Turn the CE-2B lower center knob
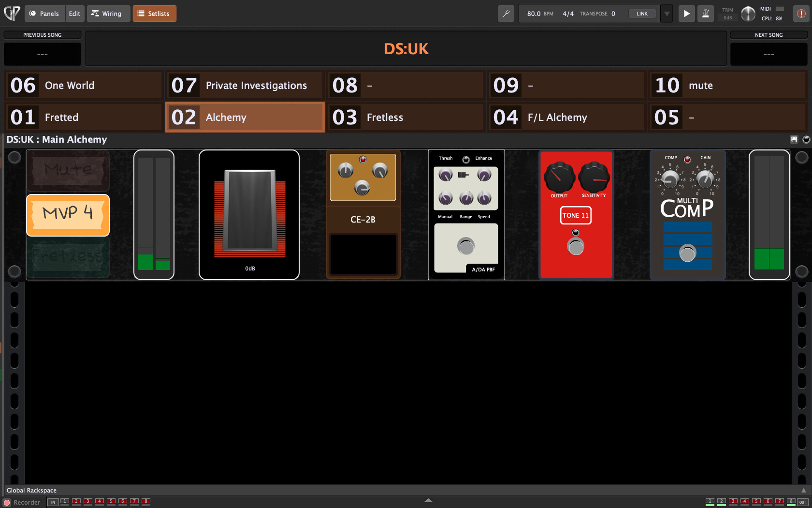 362,187
